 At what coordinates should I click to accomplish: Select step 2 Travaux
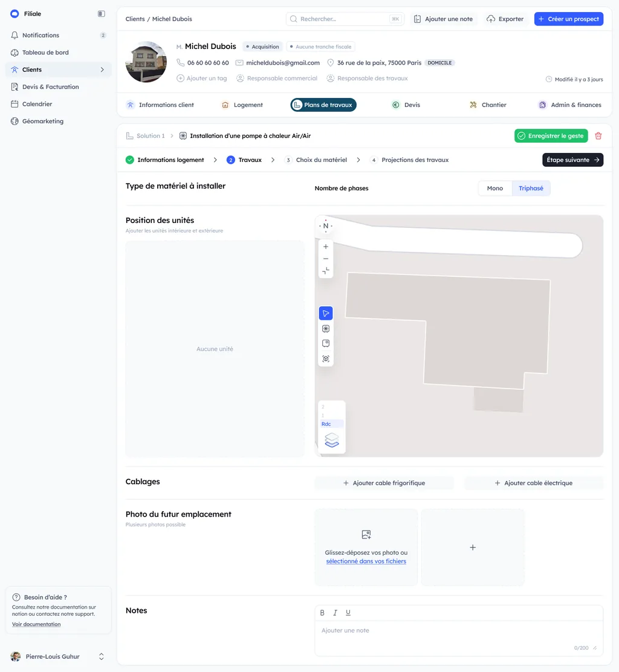pyautogui.click(x=244, y=160)
